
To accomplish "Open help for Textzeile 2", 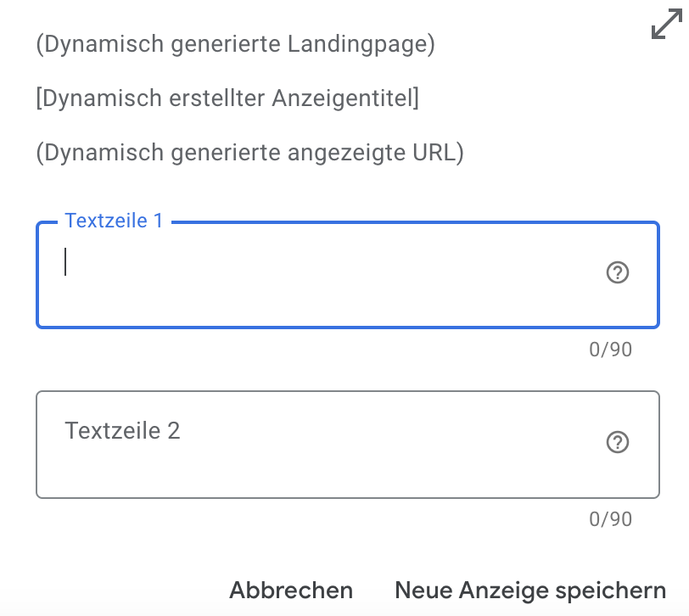I will point(618,442).
